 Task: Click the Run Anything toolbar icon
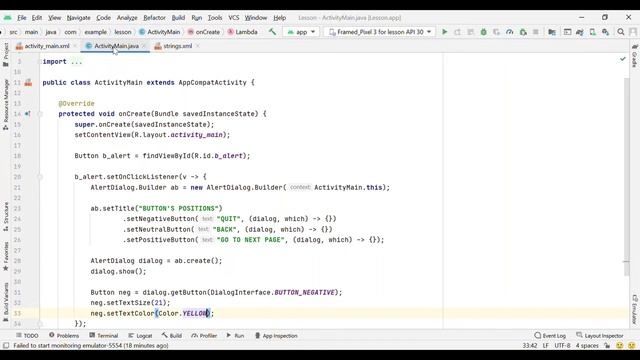point(567,32)
